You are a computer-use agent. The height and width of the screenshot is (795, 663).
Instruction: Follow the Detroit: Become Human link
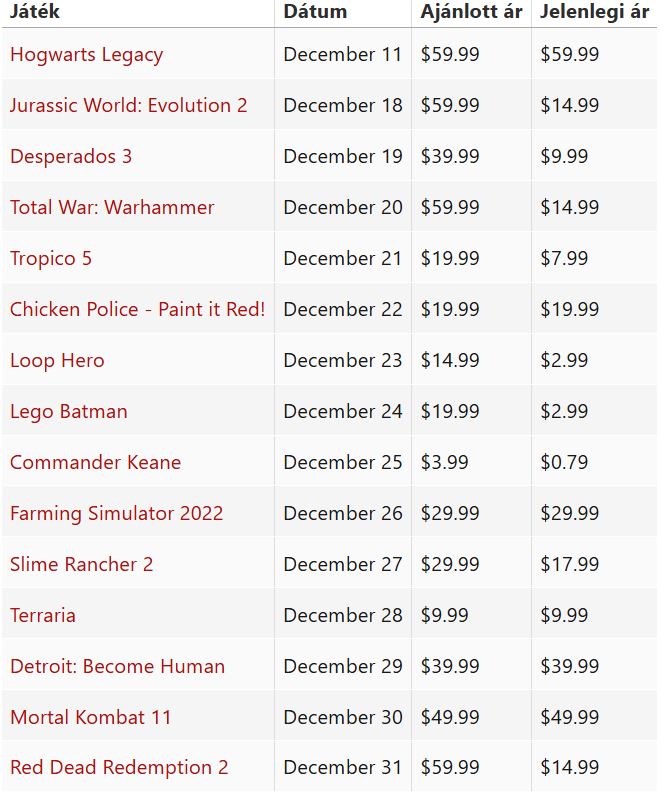coord(117,667)
